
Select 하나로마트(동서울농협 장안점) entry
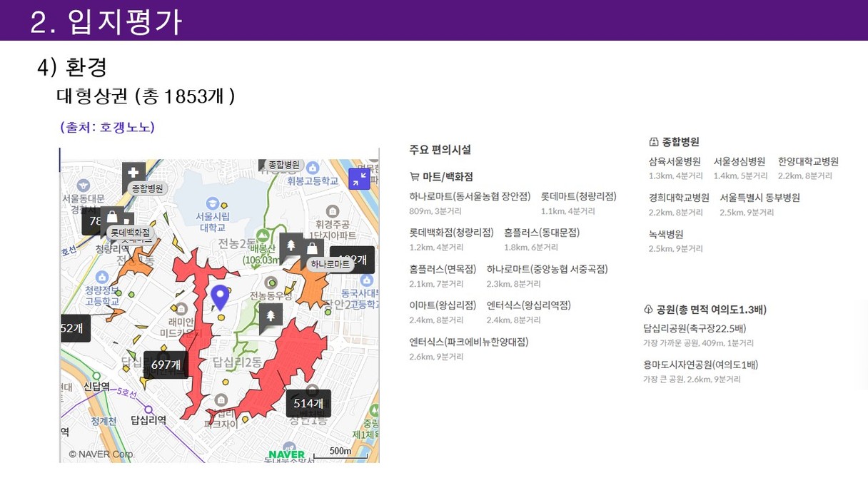coord(470,196)
